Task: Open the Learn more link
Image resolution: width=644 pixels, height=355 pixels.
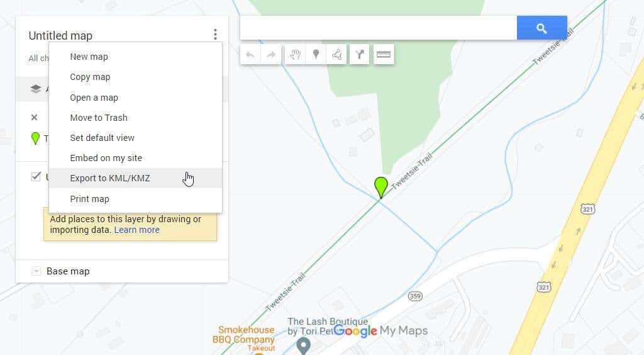Action: (136, 230)
